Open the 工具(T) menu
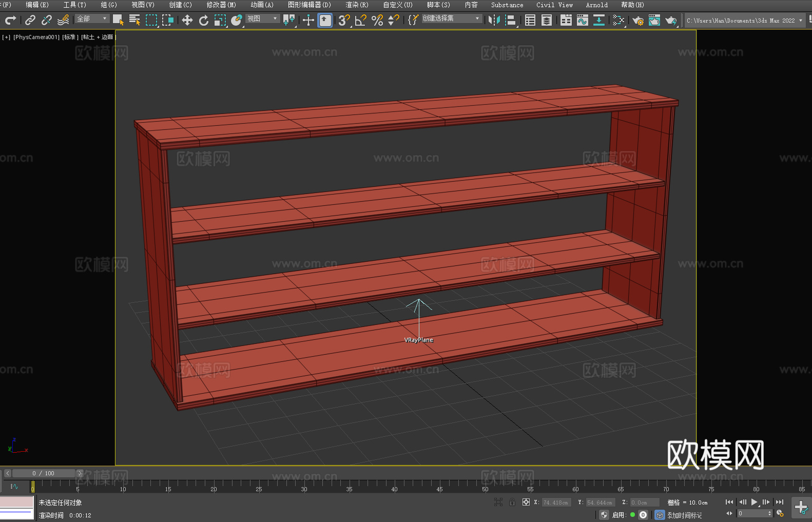Screen dimensions: 812x522 coord(74,5)
